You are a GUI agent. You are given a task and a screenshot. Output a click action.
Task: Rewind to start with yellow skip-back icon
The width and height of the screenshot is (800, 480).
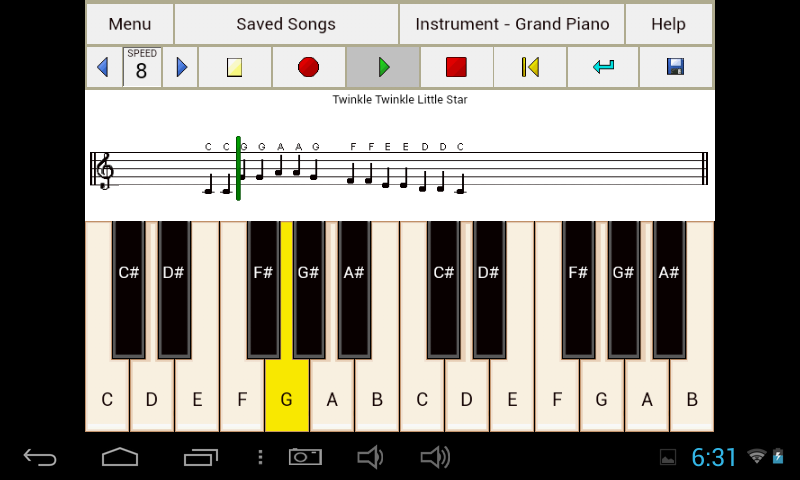pos(530,67)
